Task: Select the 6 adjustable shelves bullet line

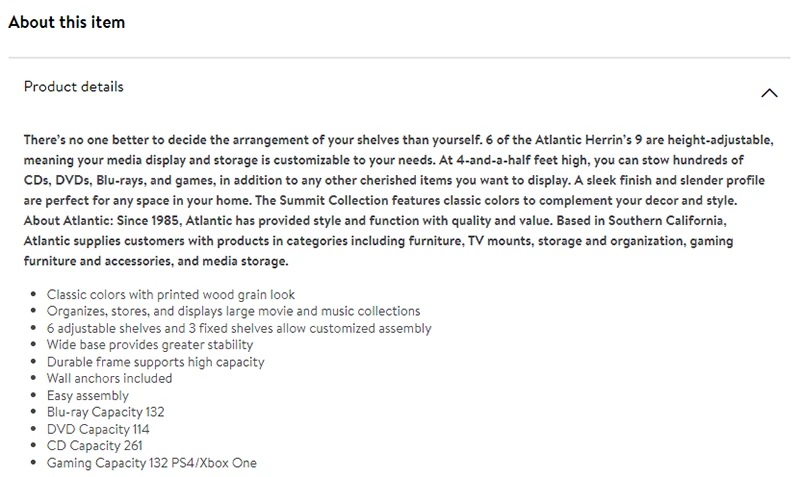Action: tap(239, 328)
